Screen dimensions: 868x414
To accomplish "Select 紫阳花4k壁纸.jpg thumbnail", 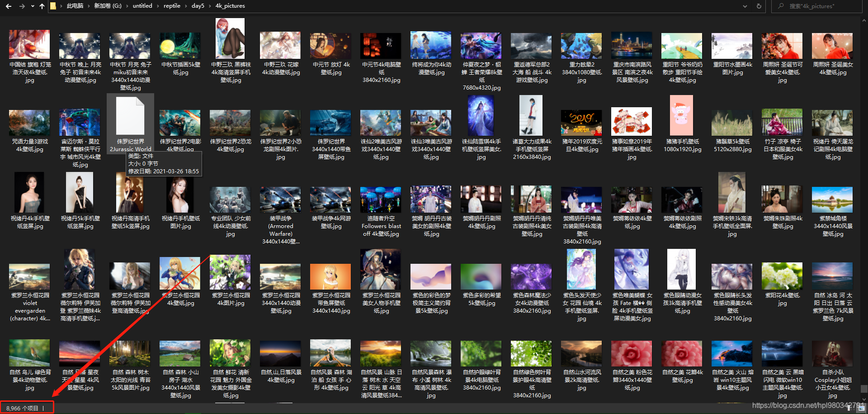I will tap(782, 276).
